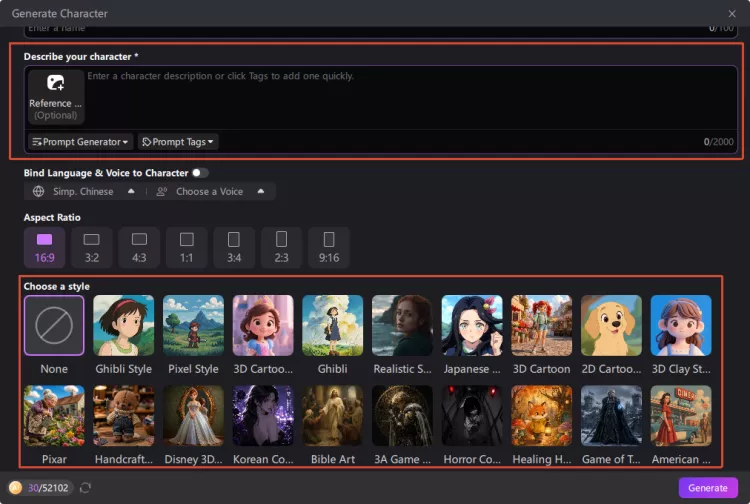Select the Healing H... fox style
This screenshot has height=504, width=750.
tap(541, 416)
